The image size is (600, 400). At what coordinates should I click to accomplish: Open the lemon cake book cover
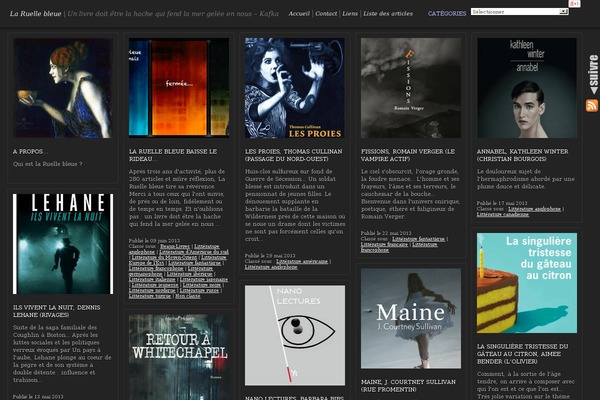tap(527, 283)
